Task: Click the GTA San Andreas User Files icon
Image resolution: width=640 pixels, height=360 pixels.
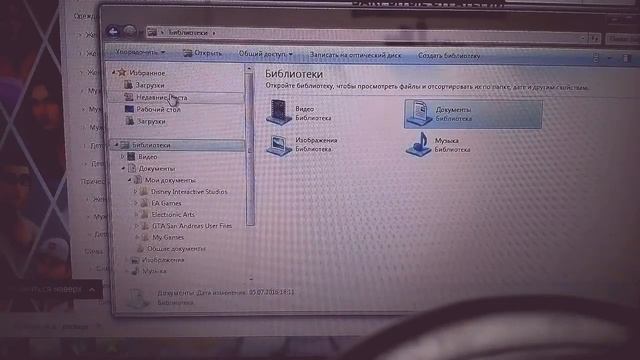Action: [145, 226]
